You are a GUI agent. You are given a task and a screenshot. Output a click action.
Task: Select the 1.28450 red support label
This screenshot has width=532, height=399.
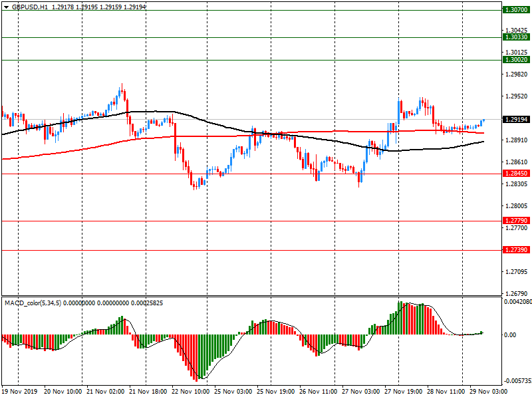(515, 173)
